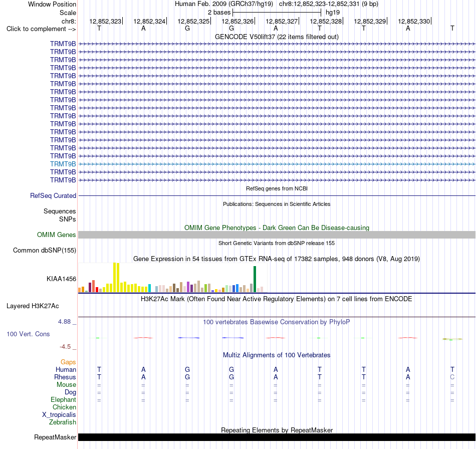Click the RepeatMasker track label

coord(55,437)
